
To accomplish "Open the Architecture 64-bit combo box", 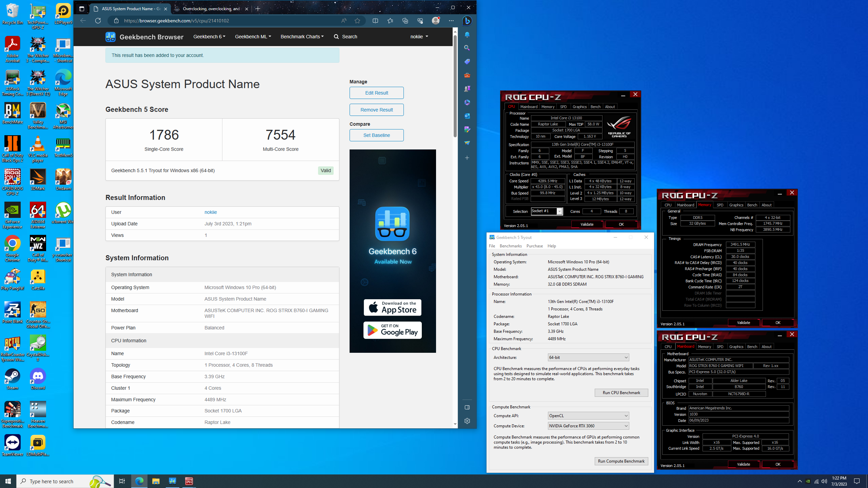I will (x=588, y=358).
